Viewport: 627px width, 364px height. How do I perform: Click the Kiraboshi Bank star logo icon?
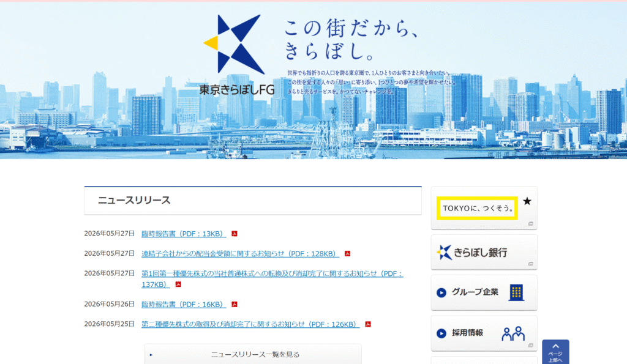click(x=445, y=253)
